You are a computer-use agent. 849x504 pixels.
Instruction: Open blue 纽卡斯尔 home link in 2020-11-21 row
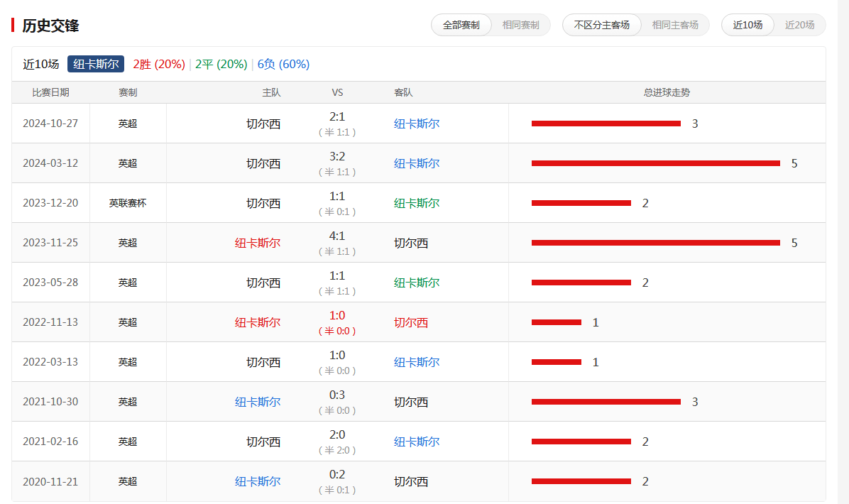pyautogui.click(x=258, y=481)
